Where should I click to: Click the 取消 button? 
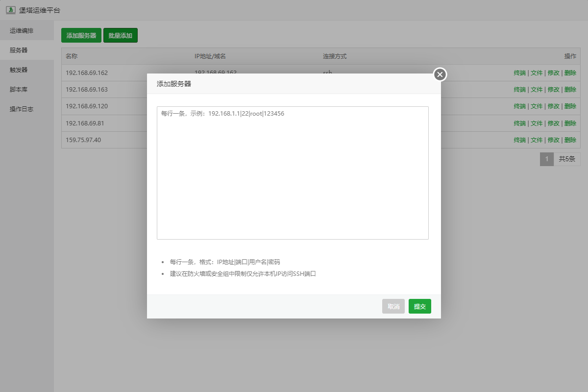(393, 306)
